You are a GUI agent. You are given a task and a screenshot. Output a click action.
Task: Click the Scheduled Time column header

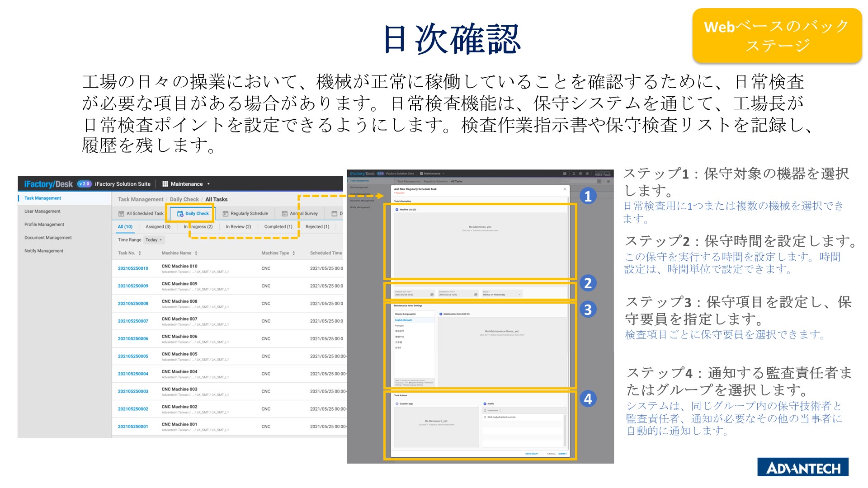[326, 253]
